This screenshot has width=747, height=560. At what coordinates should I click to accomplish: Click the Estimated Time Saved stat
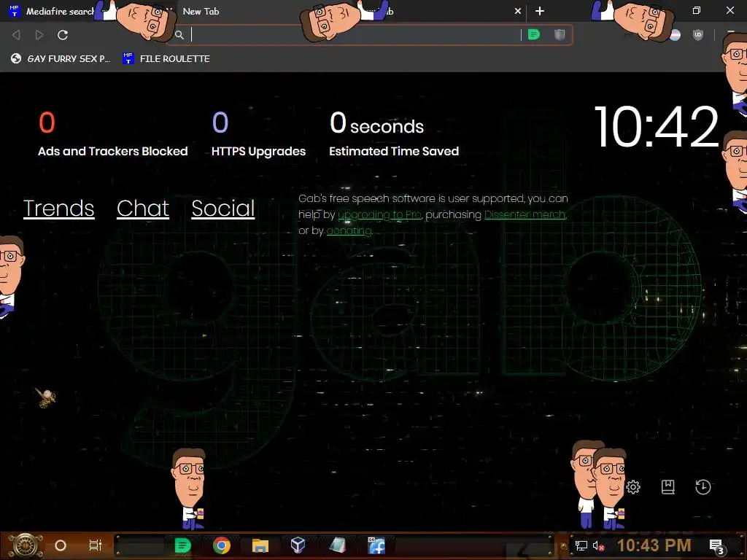(394, 134)
